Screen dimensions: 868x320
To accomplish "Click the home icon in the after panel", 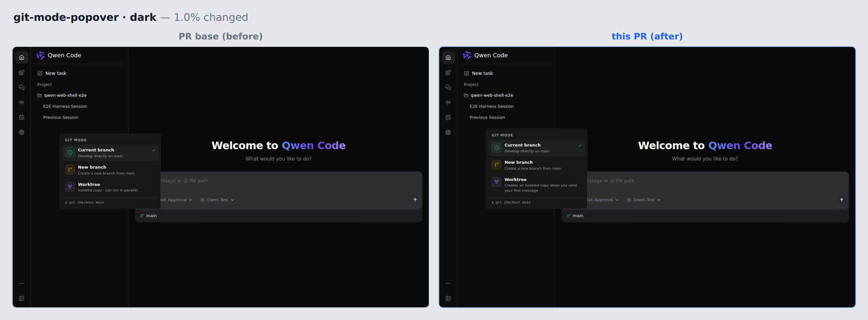I will 448,57.
